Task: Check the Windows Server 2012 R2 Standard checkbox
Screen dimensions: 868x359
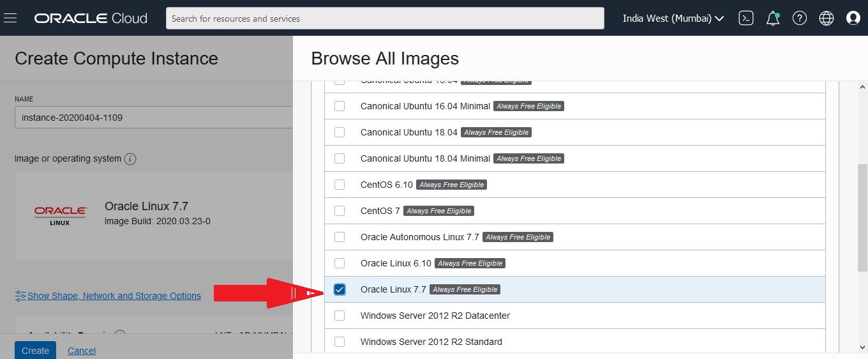Action: click(340, 342)
